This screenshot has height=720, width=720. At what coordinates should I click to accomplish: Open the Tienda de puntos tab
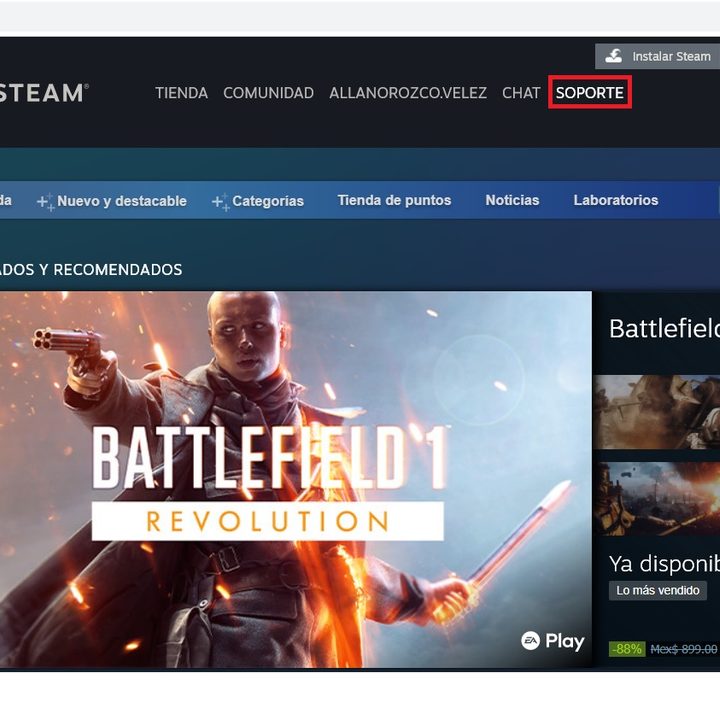394,200
